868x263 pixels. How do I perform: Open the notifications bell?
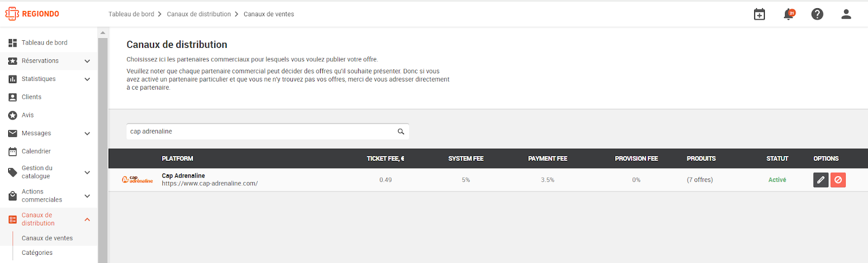[789, 14]
